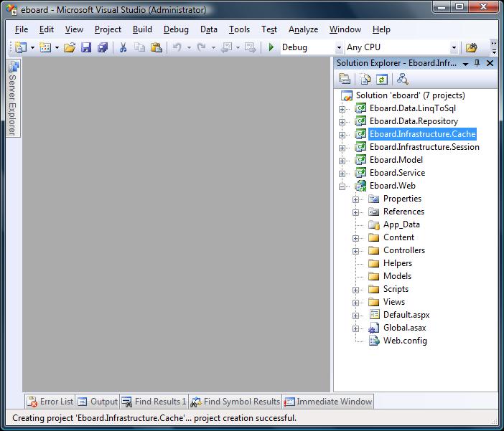This screenshot has height=431, width=504.
Task: Click the Open File folder icon
Action: [x=70, y=47]
